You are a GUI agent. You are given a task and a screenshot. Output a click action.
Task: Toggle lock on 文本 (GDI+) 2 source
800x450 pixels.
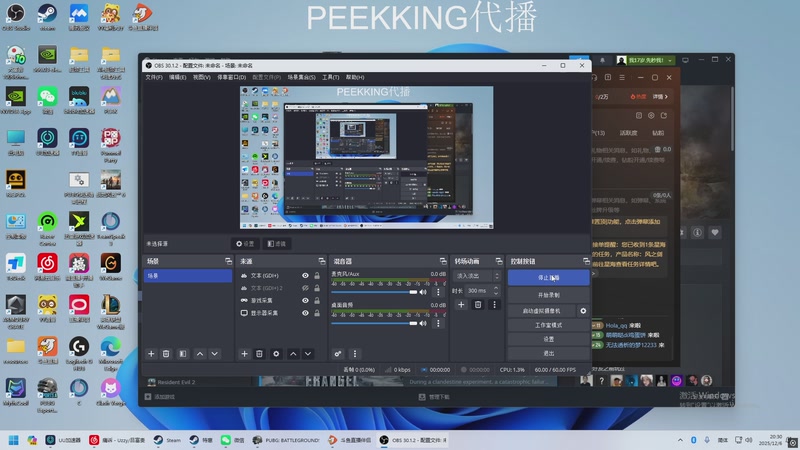click(317, 288)
